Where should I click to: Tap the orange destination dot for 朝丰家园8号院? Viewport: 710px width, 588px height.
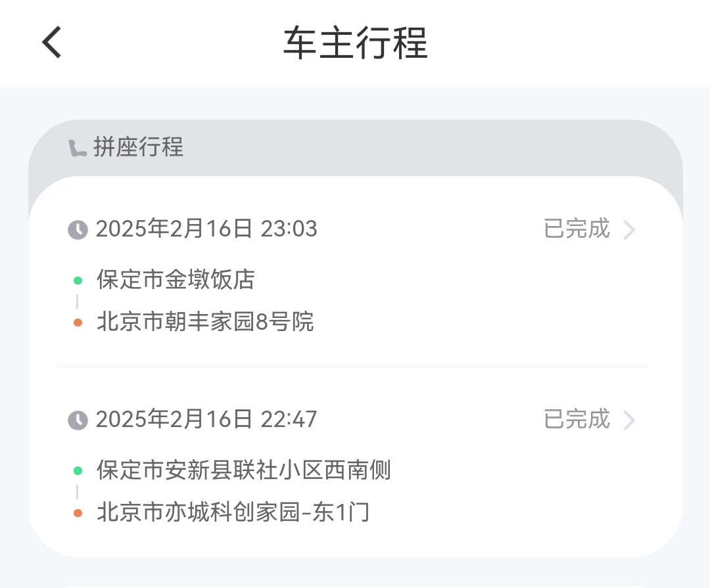78,323
